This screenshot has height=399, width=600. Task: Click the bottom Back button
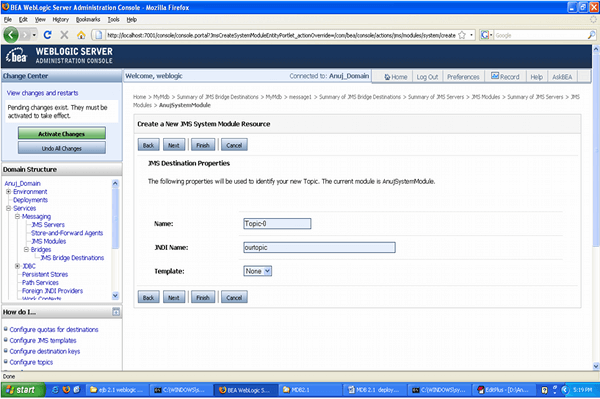(148, 297)
